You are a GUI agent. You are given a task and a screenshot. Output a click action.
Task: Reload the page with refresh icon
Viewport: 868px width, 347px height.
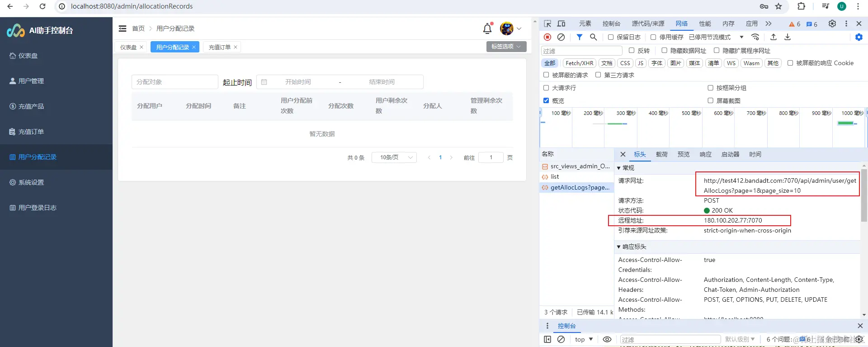[x=42, y=6]
